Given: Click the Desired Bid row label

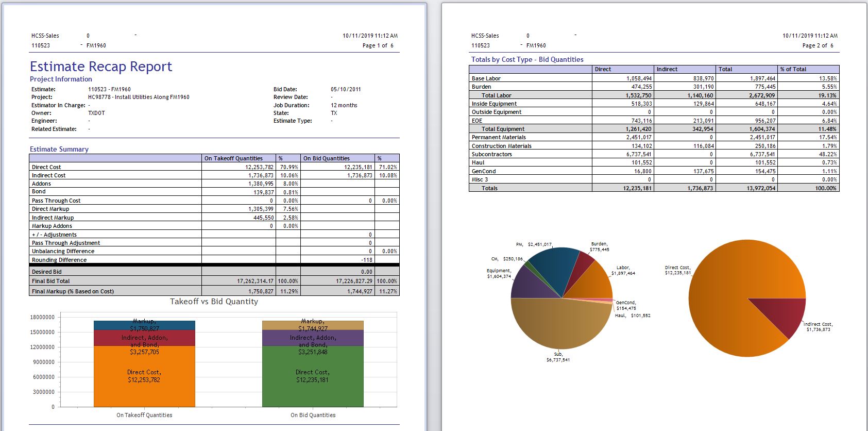Looking at the screenshot, I should [x=46, y=272].
